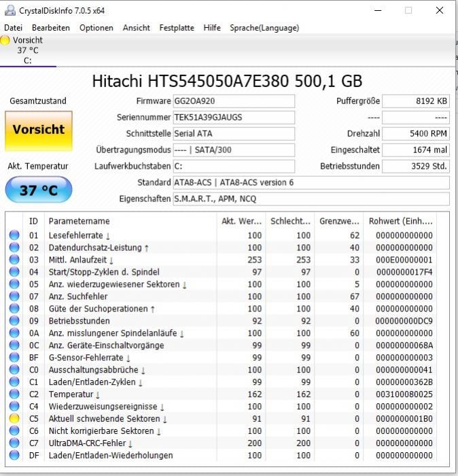Click the Laufwerkbuchstaben field C:
The height and width of the screenshot is (476, 458).
point(234,167)
